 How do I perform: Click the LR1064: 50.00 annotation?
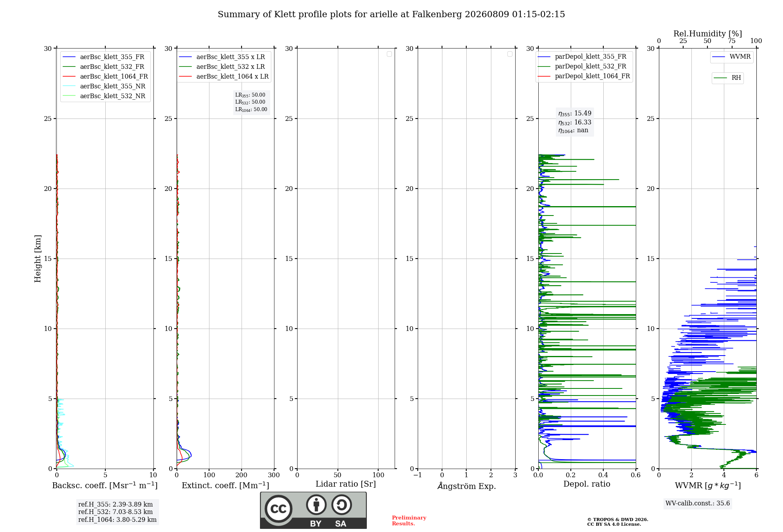tap(251, 110)
